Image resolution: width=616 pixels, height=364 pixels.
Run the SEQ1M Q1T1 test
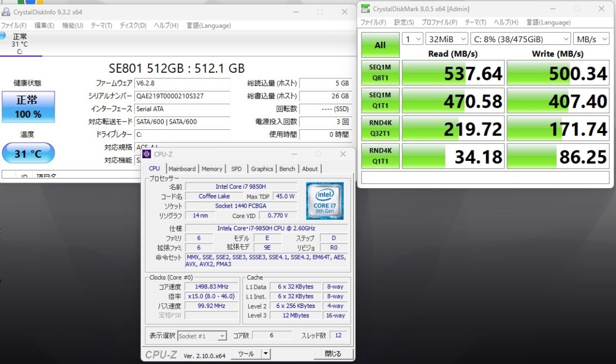(x=380, y=100)
